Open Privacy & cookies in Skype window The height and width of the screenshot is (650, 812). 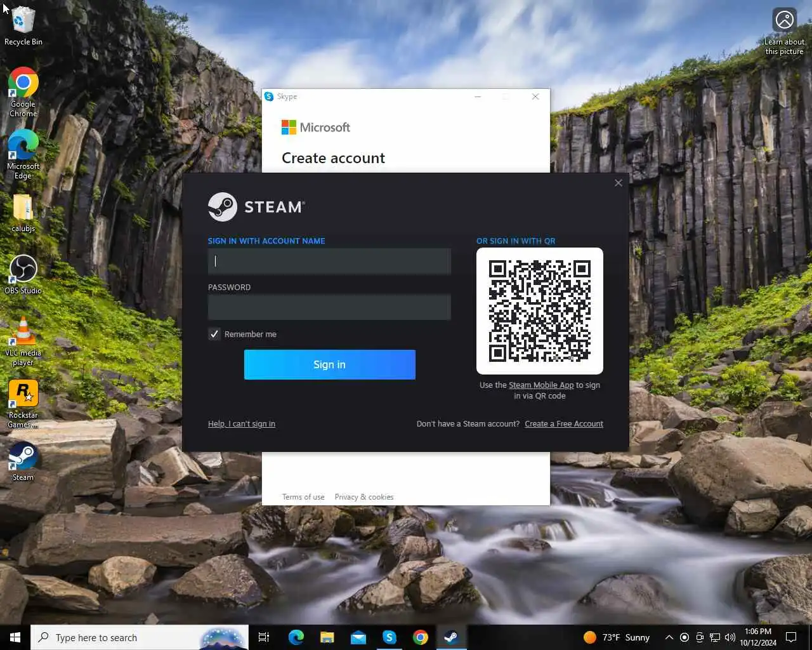[364, 497]
